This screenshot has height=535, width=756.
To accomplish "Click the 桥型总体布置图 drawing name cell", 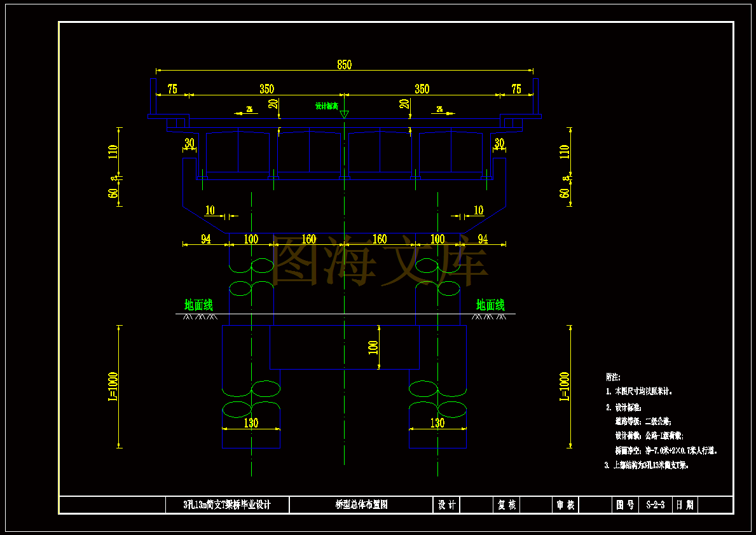I will coord(361,505).
